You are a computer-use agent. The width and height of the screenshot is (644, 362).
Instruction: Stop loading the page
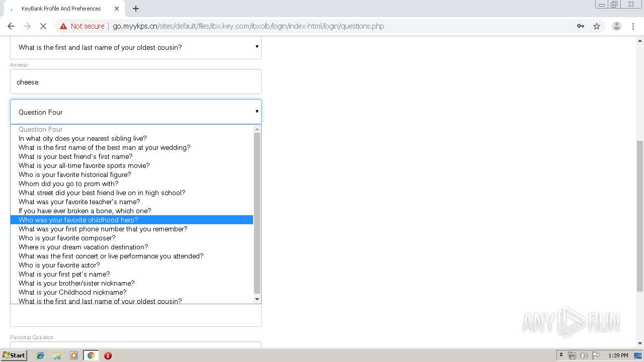pyautogui.click(x=43, y=26)
